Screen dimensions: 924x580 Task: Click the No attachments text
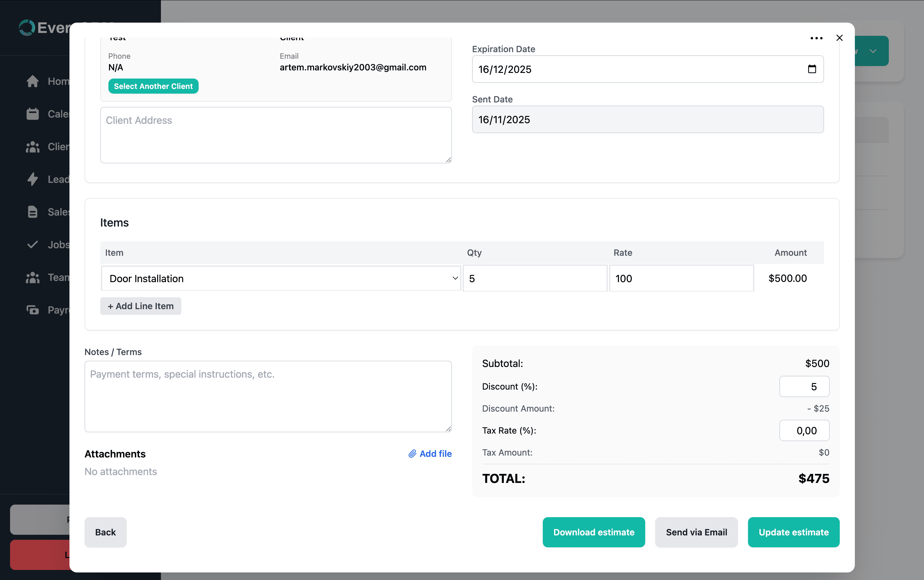[x=121, y=472]
